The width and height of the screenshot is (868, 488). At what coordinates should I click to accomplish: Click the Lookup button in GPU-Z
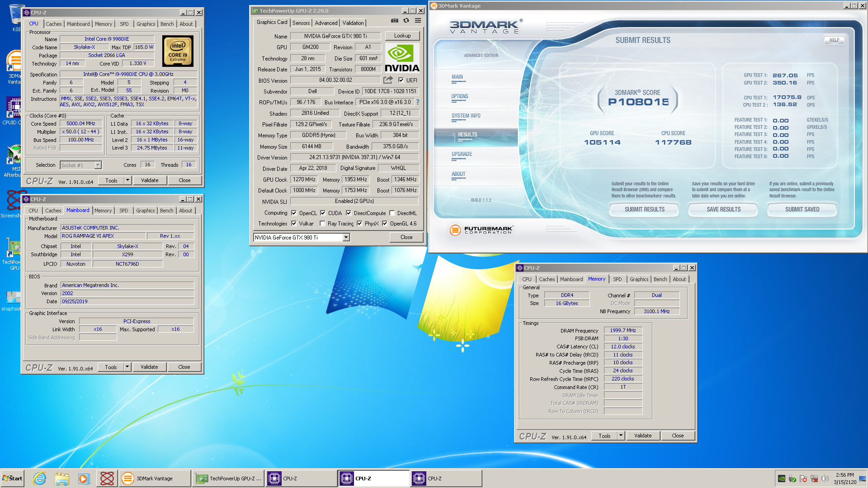point(402,36)
